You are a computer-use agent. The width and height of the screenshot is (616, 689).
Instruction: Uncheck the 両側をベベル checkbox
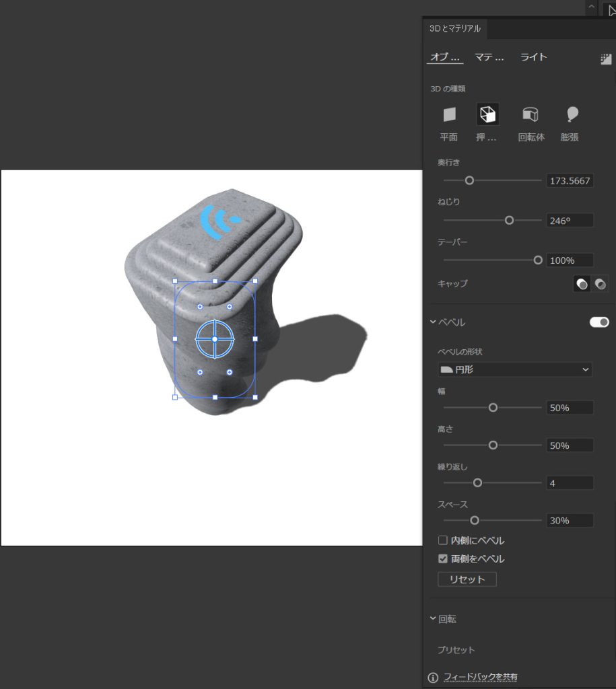coord(443,558)
